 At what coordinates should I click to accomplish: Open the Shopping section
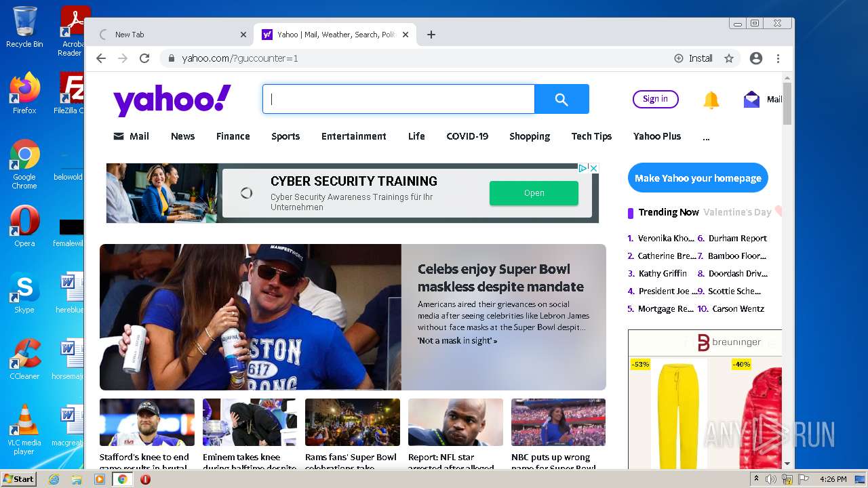tap(530, 136)
